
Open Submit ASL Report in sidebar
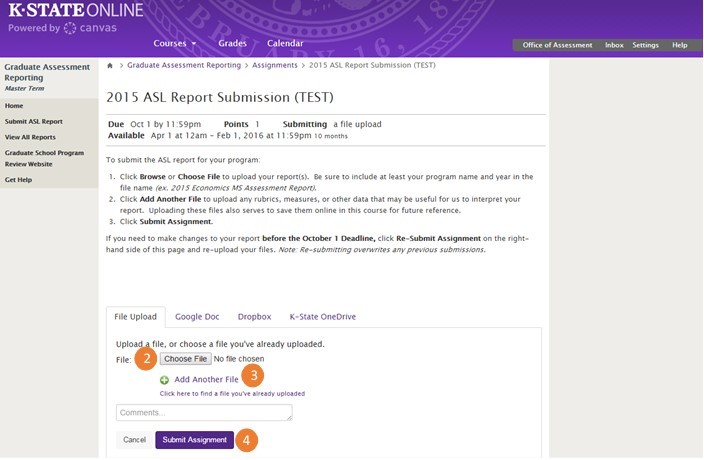(x=34, y=122)
